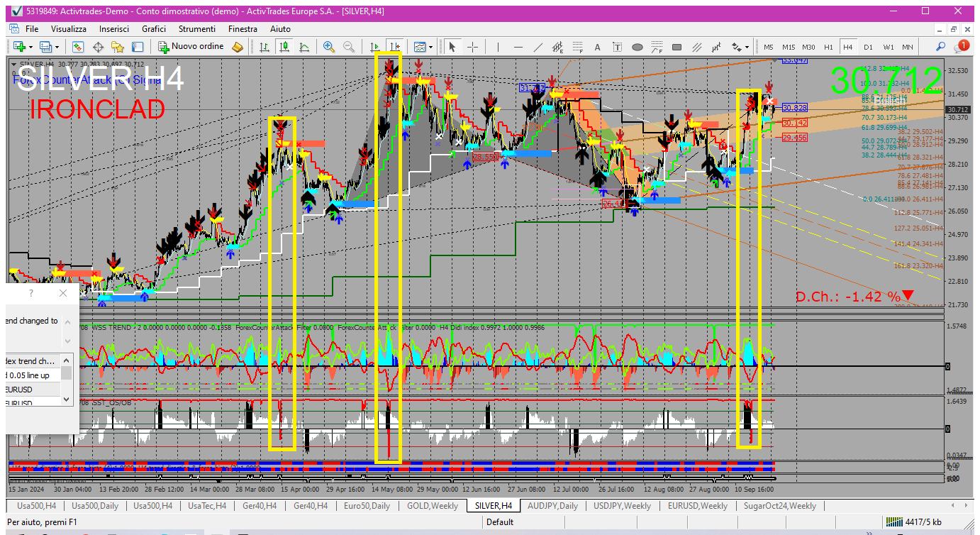Set timeframe to MN
The height and width of the screenshot is (535, 980).
(908, 47)
